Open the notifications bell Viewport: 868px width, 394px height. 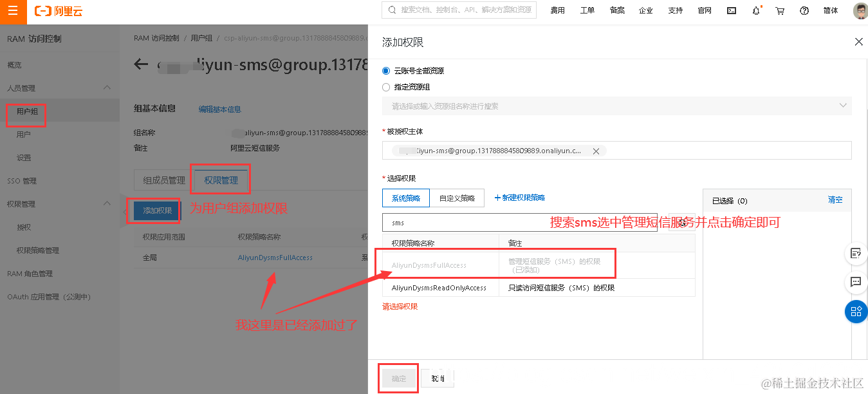[x=756, y=10]
